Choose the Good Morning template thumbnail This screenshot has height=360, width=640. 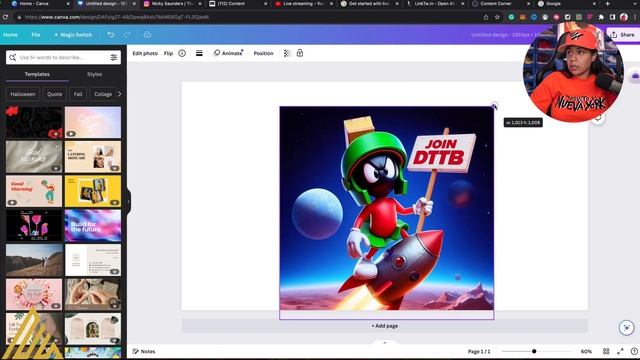point(34,191)
